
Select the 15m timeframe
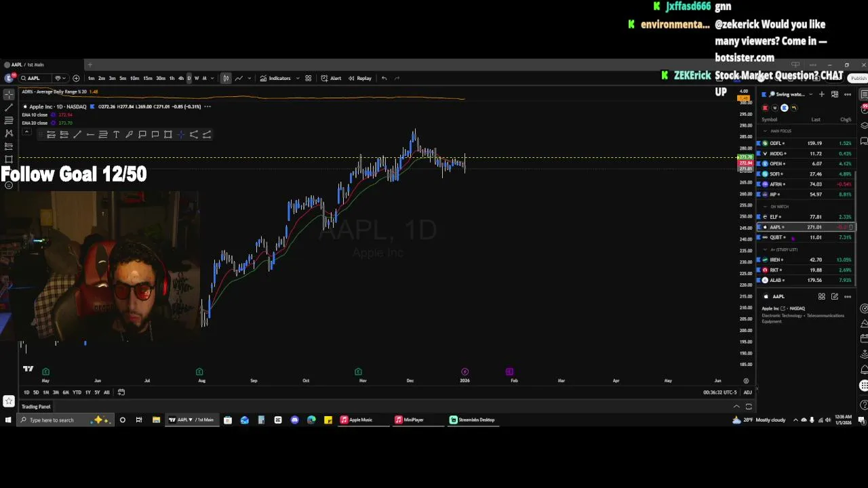coord(147,78)
